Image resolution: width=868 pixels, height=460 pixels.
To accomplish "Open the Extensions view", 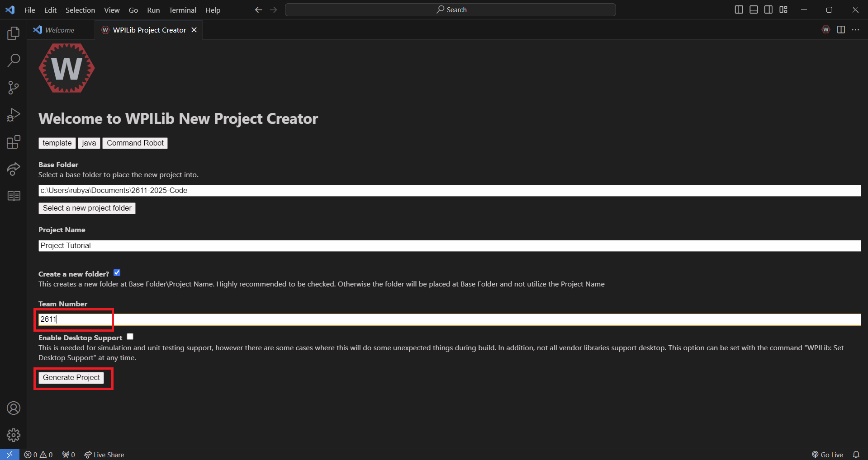I will point(14,142).
